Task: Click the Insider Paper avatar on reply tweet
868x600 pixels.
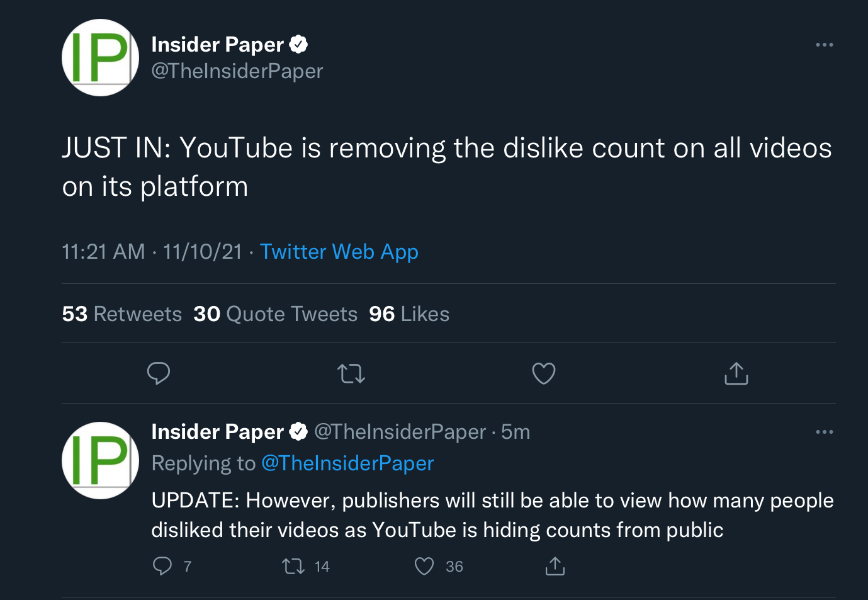Action: tap(100, 461)
